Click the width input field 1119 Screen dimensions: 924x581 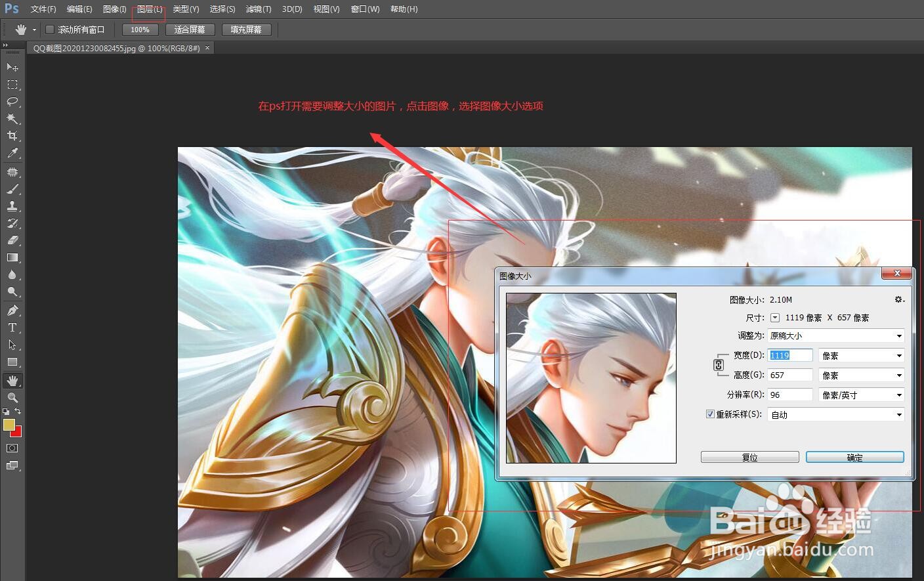pyautogui.click(x=790, y=355)
